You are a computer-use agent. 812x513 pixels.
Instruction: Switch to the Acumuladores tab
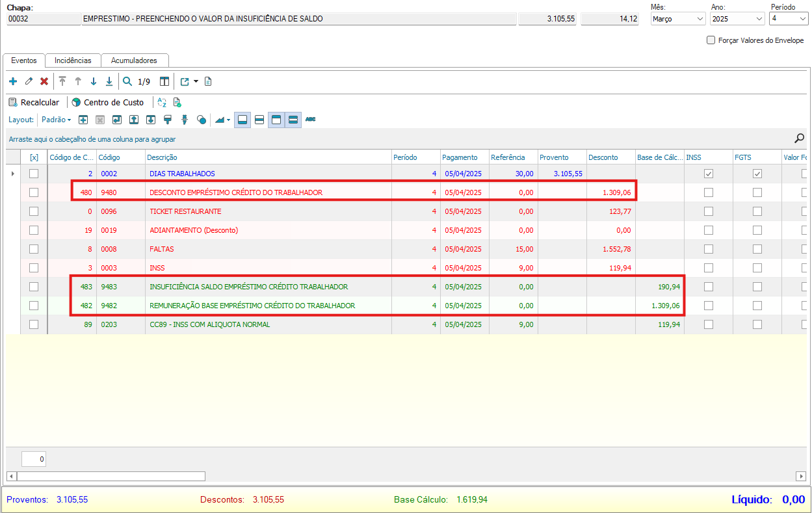134,60
